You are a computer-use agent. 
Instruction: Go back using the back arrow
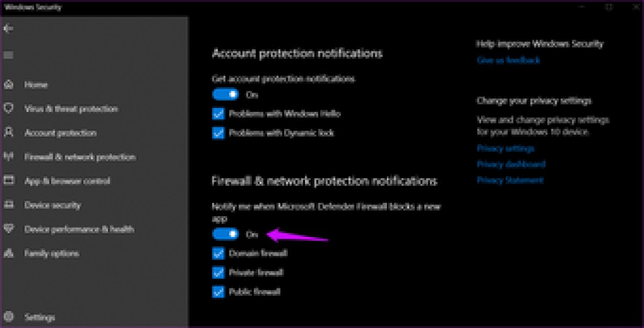8,29
